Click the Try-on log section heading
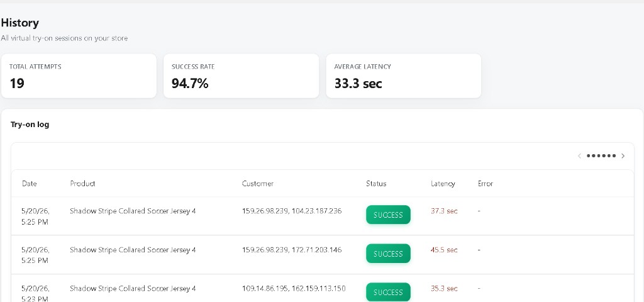This screenshot has width=644, height=302. (30, 125)
